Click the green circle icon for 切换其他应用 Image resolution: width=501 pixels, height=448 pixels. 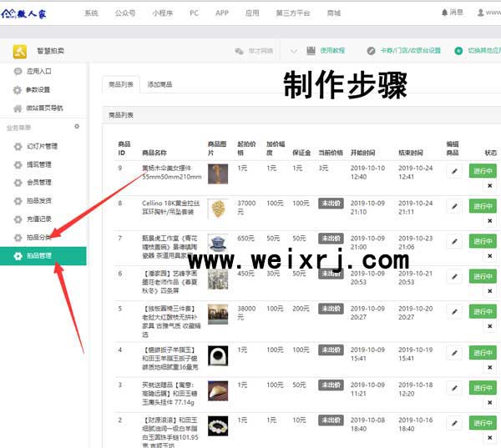coord(458,51)
